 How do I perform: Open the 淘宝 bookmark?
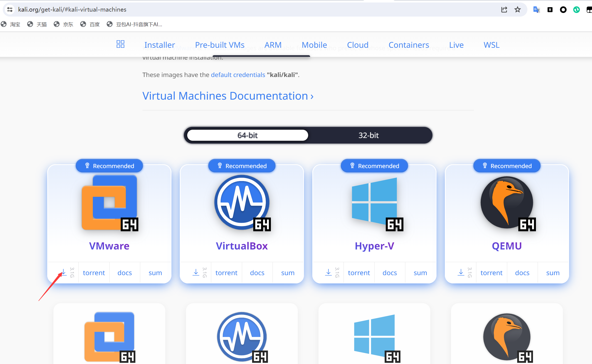pos(10,24)
